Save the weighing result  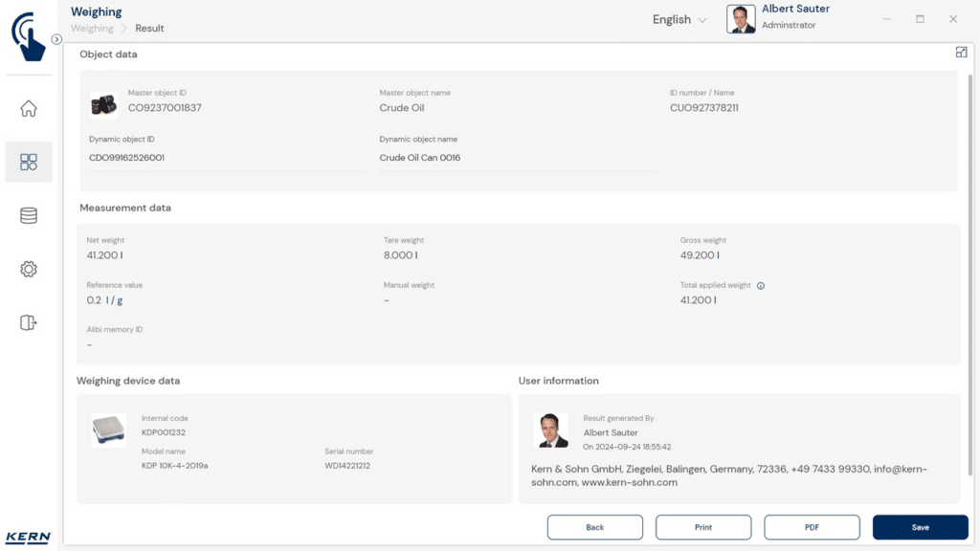tap(920, 527)
